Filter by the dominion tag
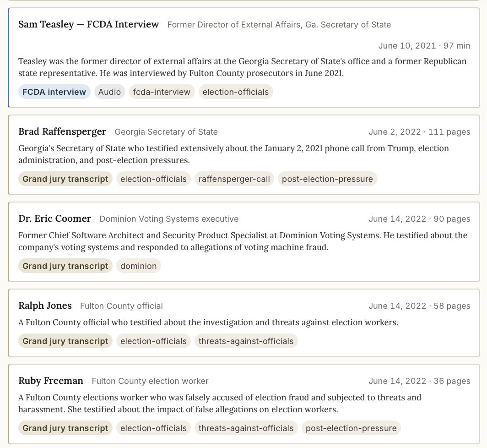487x448 pixels. [139, 266]
